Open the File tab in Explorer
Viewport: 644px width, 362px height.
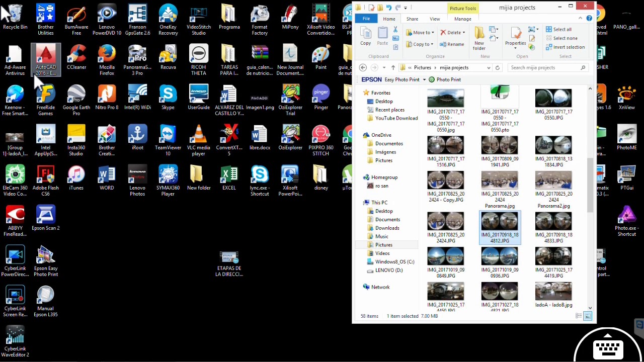tap(366, 19)
